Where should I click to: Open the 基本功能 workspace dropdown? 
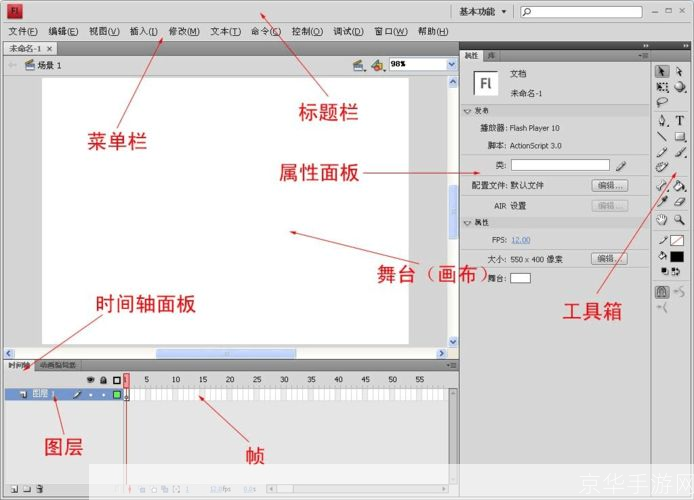pos(483,12)
